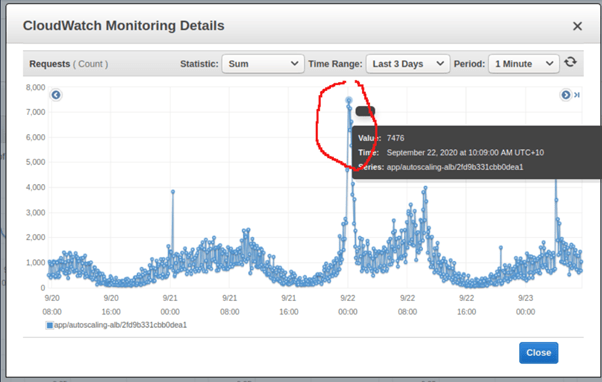
Task: Click the 9/20 08:00 x-axis label
Action: 52,305
